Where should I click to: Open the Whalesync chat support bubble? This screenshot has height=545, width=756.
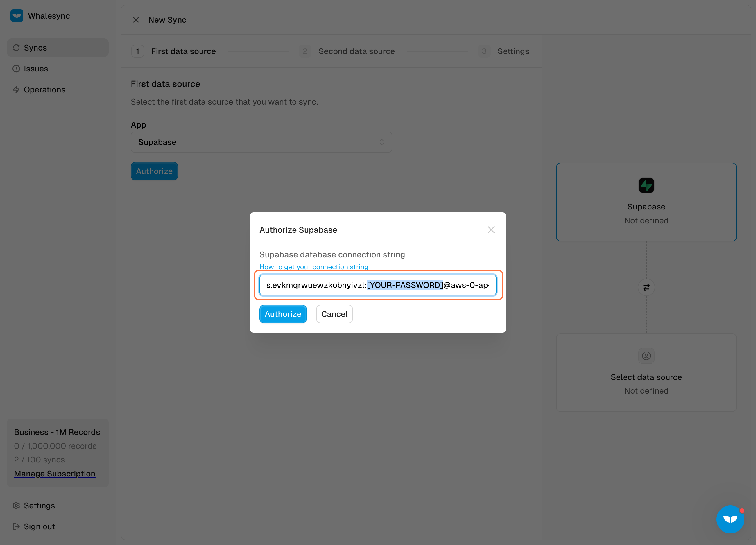[730, 519]
